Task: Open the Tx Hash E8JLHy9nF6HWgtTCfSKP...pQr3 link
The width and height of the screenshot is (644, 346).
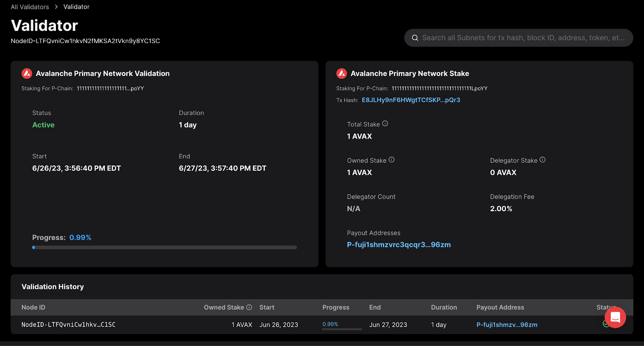Action: pyautogui.click(x=411, y=100)
